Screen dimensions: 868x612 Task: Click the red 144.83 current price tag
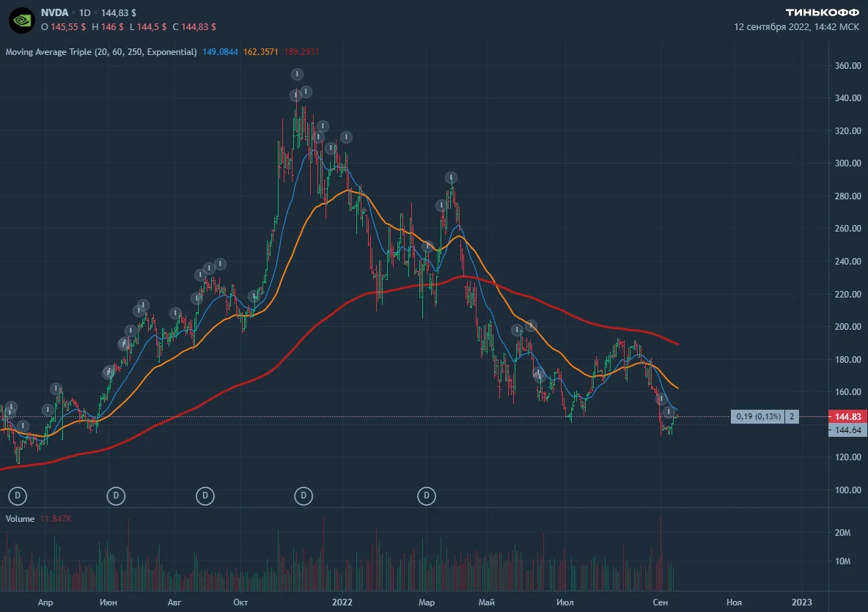click(x=848, y=416)
